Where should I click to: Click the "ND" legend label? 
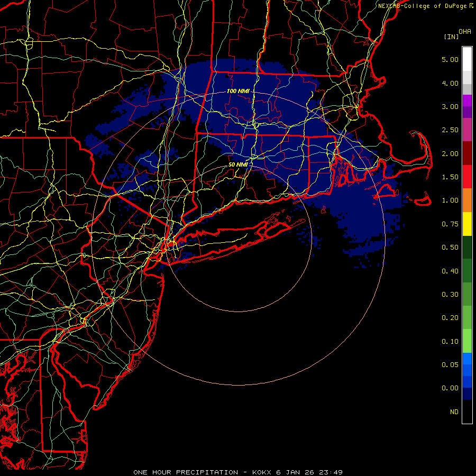454,412
